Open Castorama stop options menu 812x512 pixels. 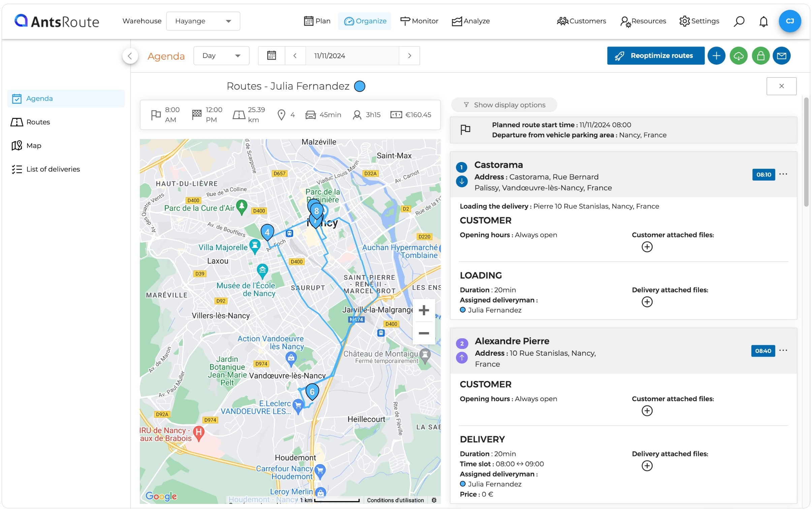(x=783, y=174)
